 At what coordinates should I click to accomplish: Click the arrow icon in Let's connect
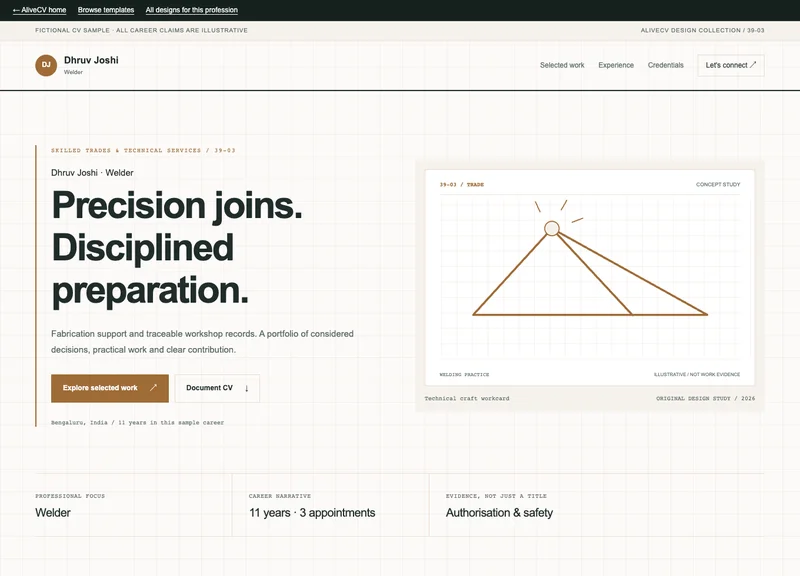(x=753, y=65)
